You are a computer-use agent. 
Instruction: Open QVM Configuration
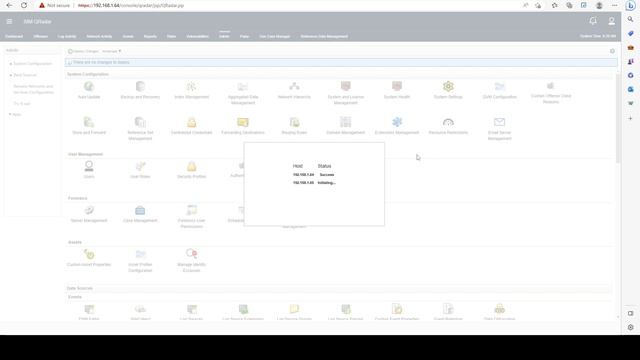(x=500, y=87)
